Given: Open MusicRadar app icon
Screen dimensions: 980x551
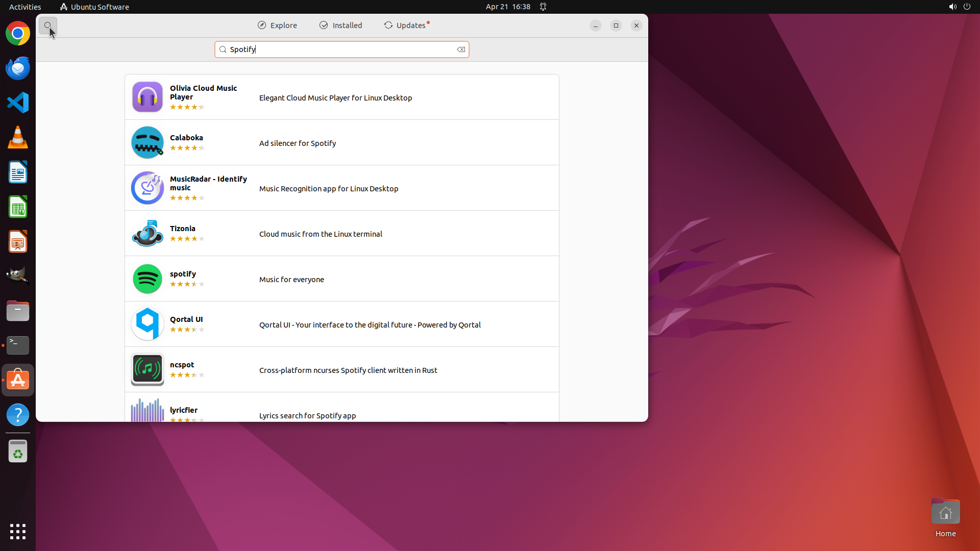Looking at the screenshot, I should (147, 188).
